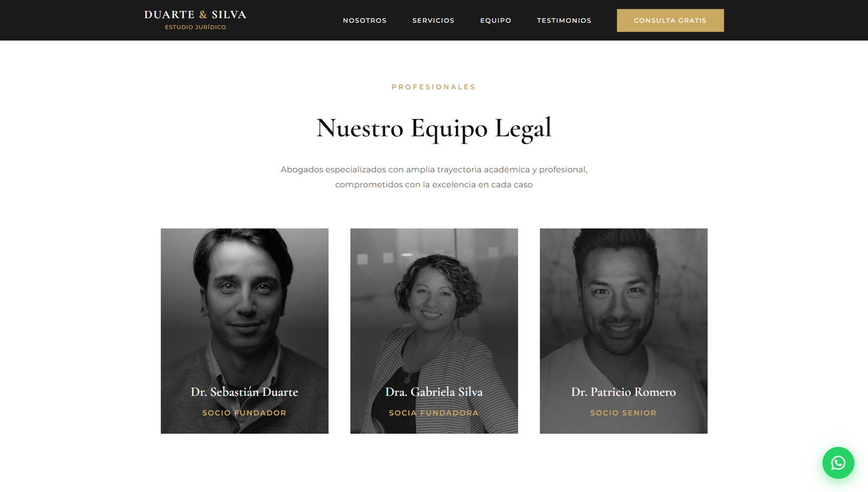Click the Nuestro Equipo Legal heading
868x492 pixels.
pyautogui.click(x=434, y=129)
